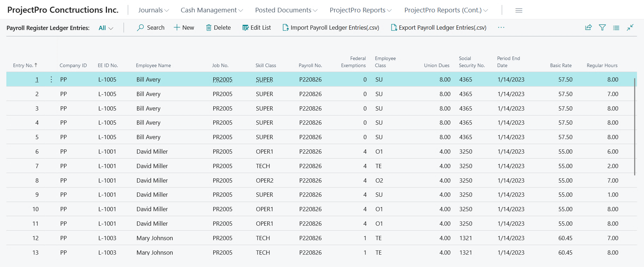Click the vertical scrollbar on the list
Screen dimensions: 644x267
tap(634, 127)
